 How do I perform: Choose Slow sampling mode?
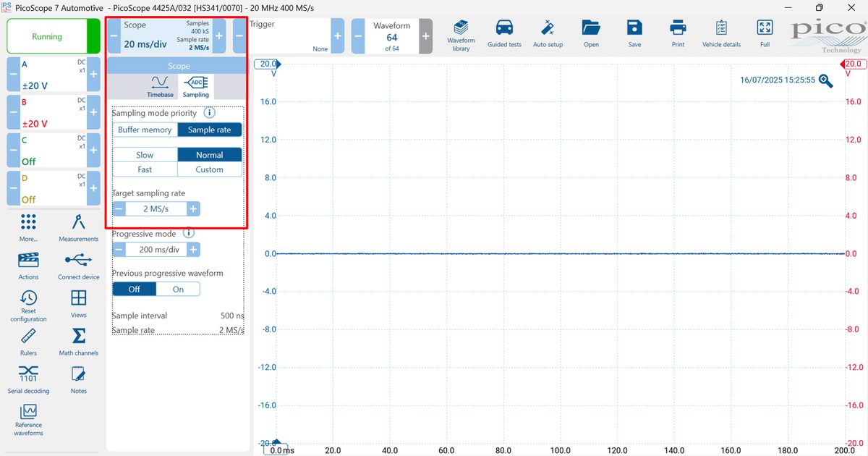145,155
